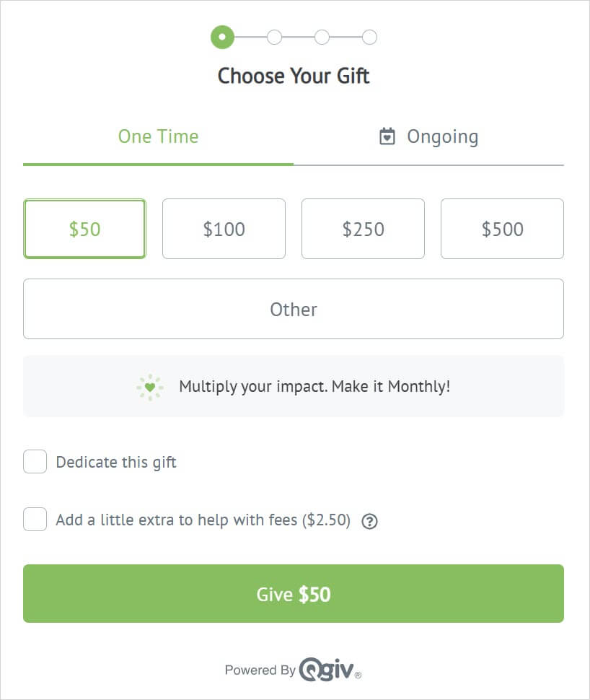Select the $50 gift amount
590x700 pixels.
(85, 229)
